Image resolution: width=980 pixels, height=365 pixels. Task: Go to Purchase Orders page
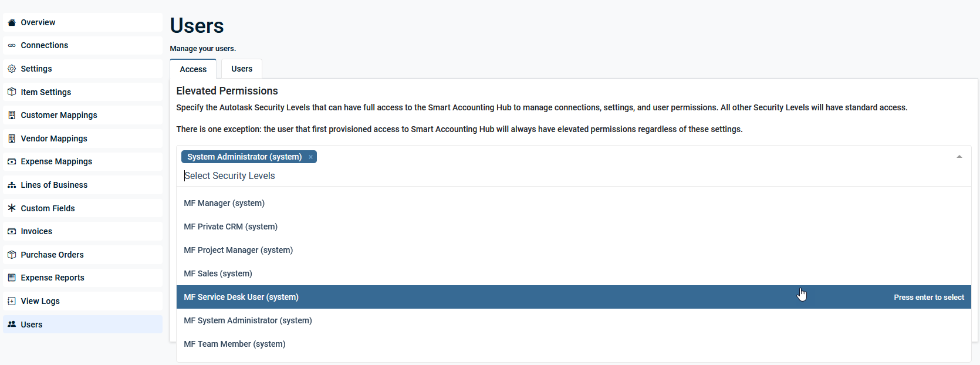tap(52, 255)
